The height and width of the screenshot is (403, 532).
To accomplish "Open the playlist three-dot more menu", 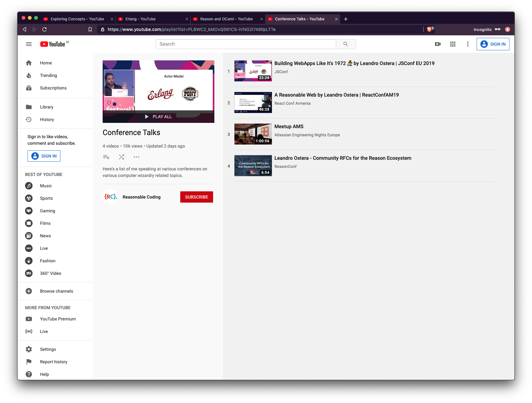I will coord(136,157).
